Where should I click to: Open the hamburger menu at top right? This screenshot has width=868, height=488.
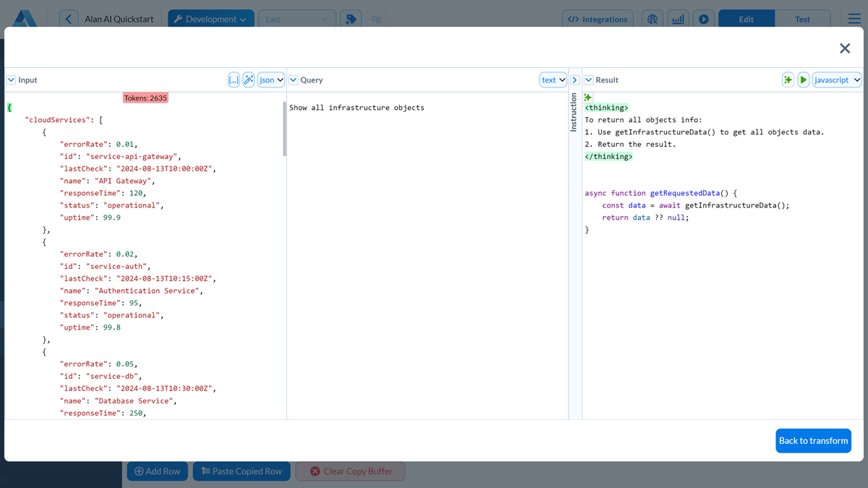[x=854, y=19]
